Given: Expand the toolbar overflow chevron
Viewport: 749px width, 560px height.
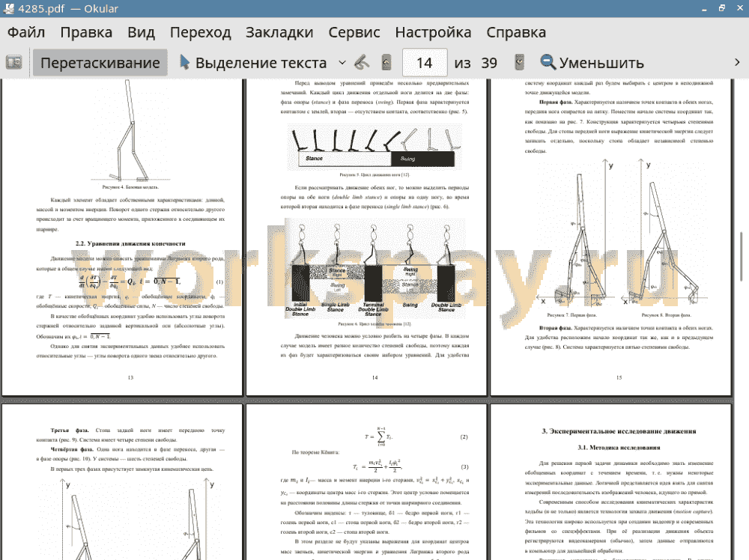Looking at the screenshot, I should click(737, 63).
